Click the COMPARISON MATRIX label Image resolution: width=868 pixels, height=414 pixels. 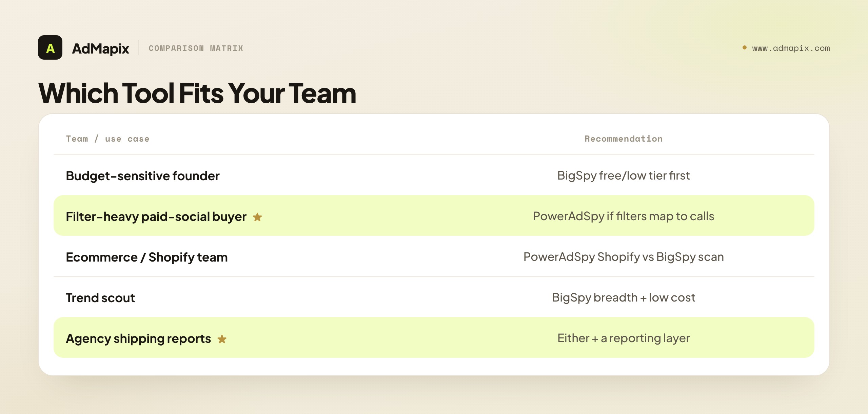click(196, 48)
